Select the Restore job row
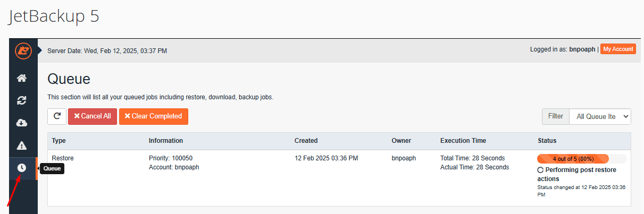Screen dimensions: 644x214 pyautogui.click(x=63, y=158)
